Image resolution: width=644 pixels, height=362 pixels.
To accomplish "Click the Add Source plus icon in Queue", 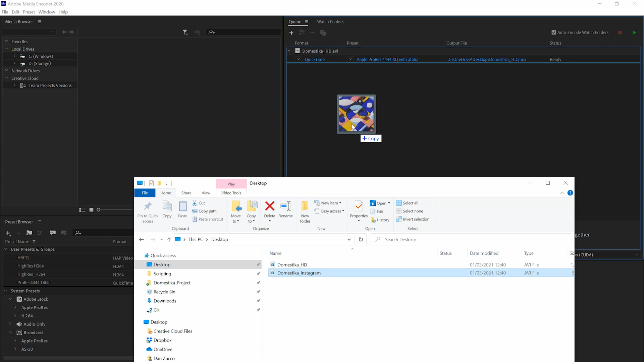I will pyautogui.click(x=291, y=33).
